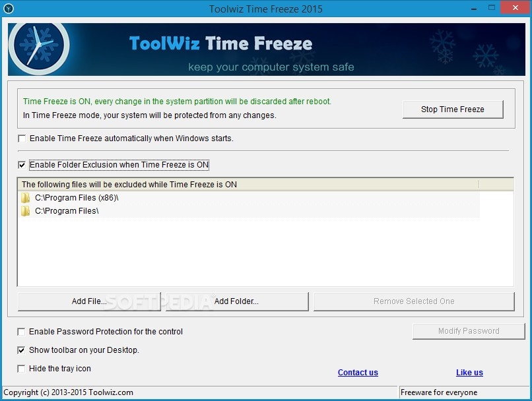Image resolution: width=532 pixels, height=401 pixels.
Task: Uncheck Enable Folder Exclusion when Time Freeze is ON
Action: [x=22, y=165]
